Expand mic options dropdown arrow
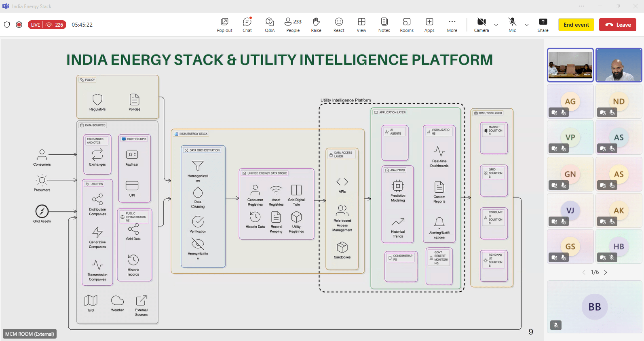 (x=526, y=25)
